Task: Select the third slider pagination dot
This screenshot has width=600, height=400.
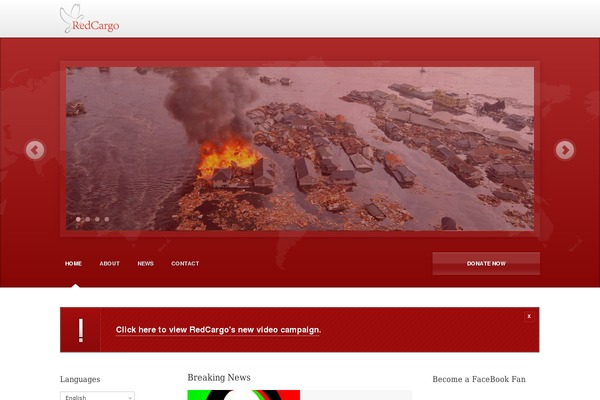Action: click(x=97, y=219)
